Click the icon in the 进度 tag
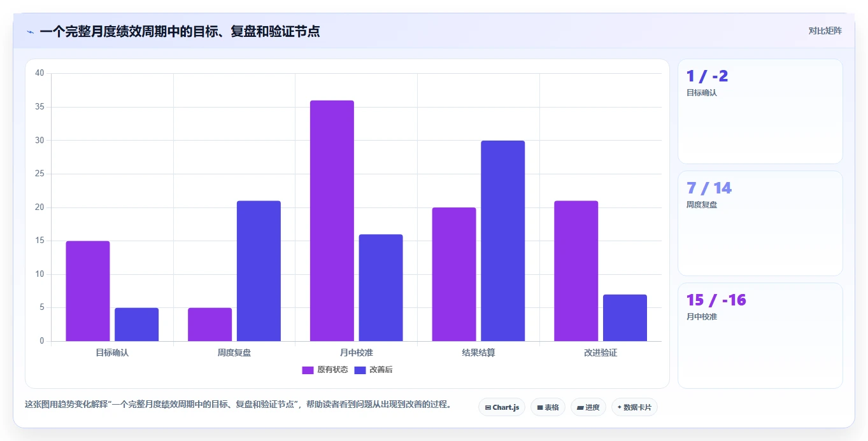 coord(581,407)
